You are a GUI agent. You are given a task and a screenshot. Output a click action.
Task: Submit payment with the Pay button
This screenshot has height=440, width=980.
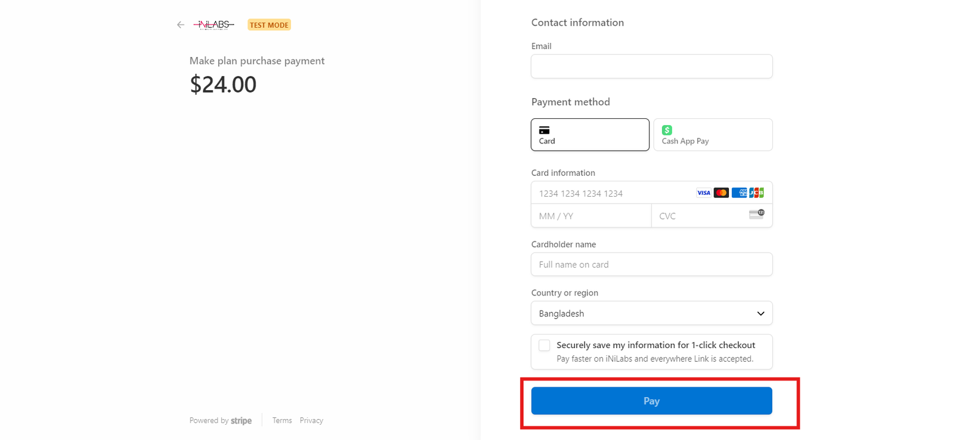(x=652, y=401)
